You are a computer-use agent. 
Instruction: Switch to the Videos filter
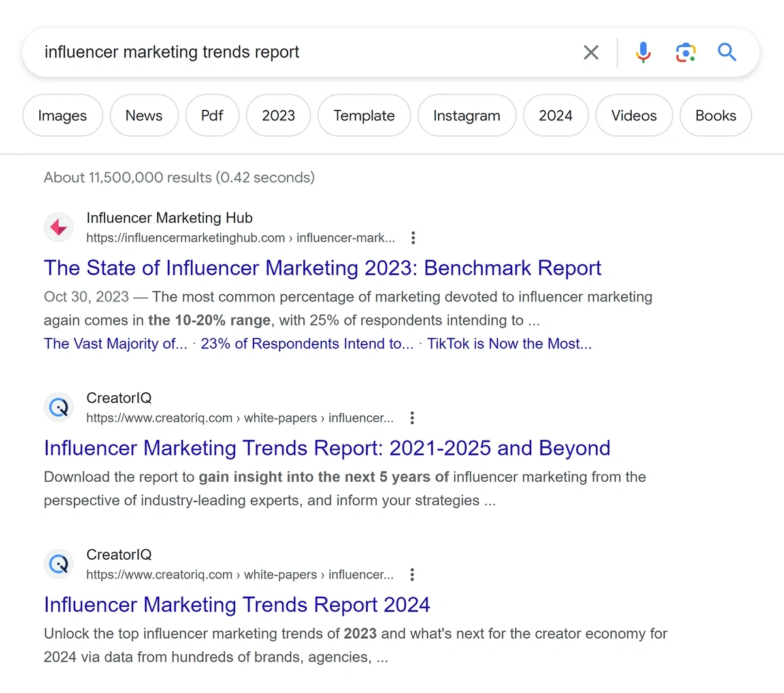[x=634, y=116]
